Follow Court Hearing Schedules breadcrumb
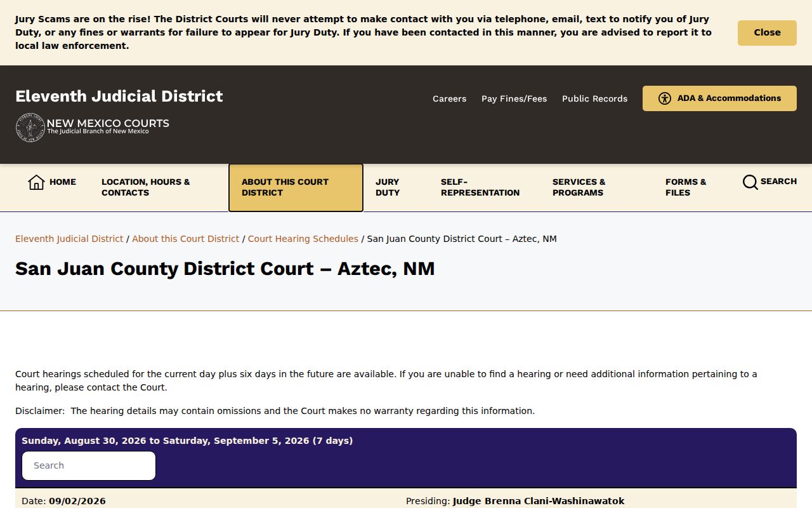 (303, 239)
